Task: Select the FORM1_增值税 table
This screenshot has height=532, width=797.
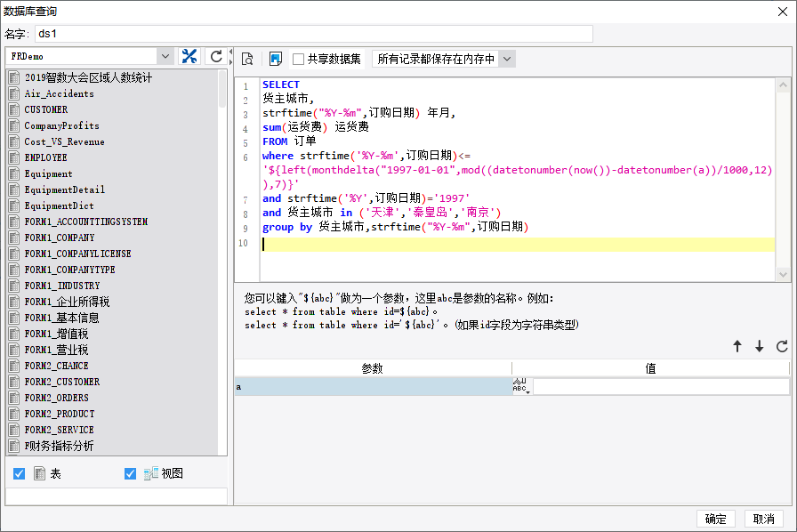Action: click(x=56, y=334)
